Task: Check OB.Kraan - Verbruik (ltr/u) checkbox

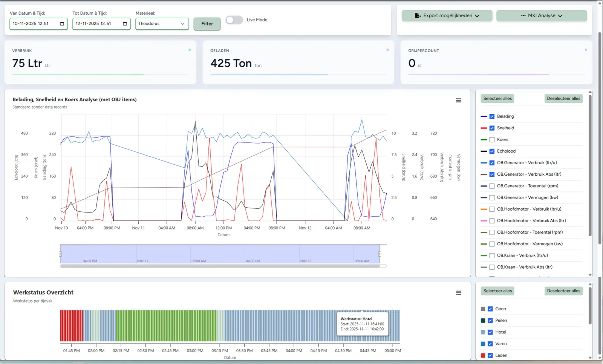Action: pyautogui.click(x=492, y=255)
